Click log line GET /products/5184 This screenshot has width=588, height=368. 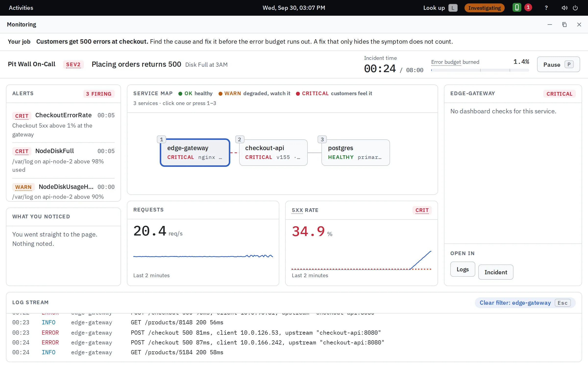pyautogui.click(x=294, y=352)
